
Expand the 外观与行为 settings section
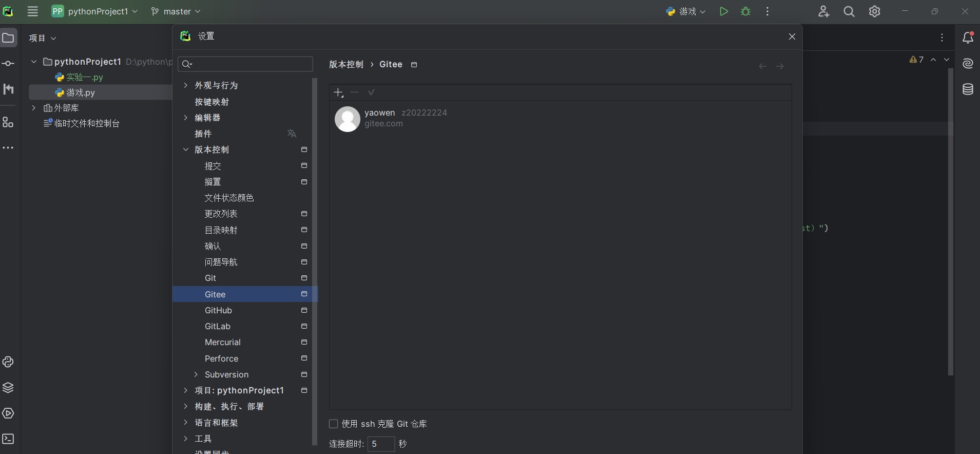point(186,85)
